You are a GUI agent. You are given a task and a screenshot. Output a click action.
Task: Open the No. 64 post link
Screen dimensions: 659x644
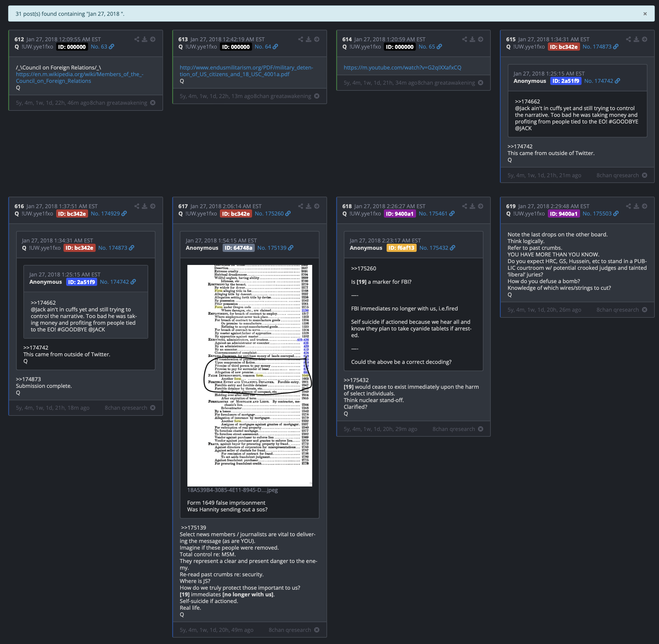[266, 47]
